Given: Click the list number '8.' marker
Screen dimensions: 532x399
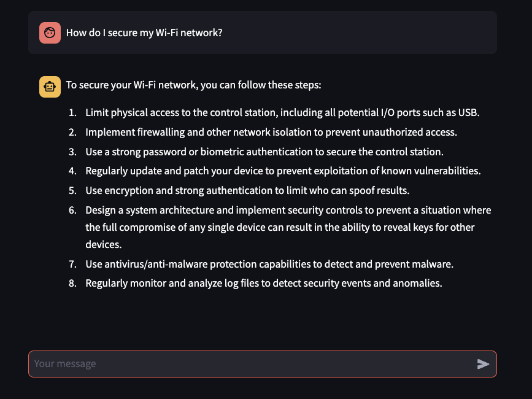Looking at the screenshot, I should click(73, 283).
